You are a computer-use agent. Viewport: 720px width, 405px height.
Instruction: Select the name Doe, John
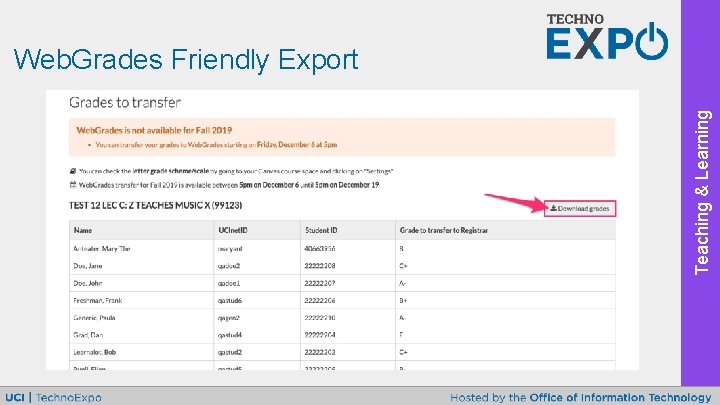pyautogui.click(x=88, y=283)
